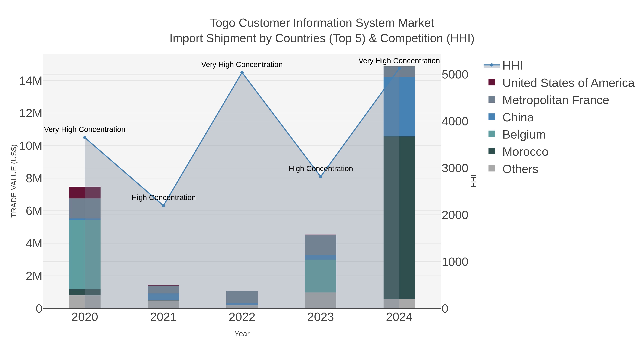Click the 'High Concentration' annotation above 2021
This screenshot has height=362, width=644.
(x=164, y=197)
